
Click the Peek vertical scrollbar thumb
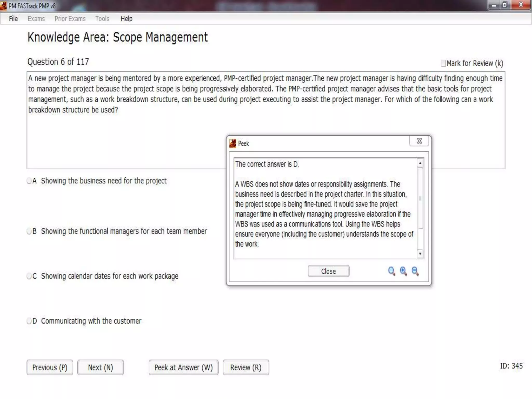pyautogui.click(x=420, y=198)
